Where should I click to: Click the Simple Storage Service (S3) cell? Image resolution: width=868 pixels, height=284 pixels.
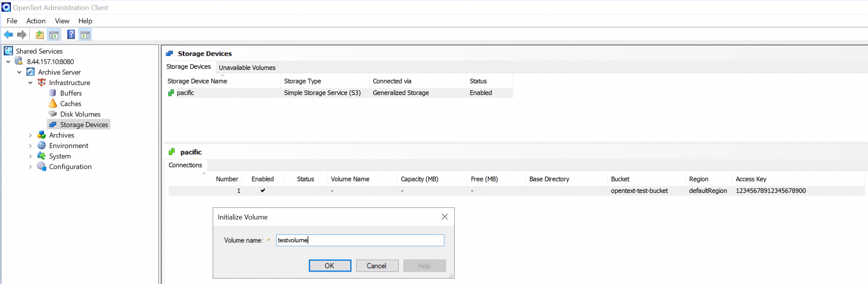322,93
